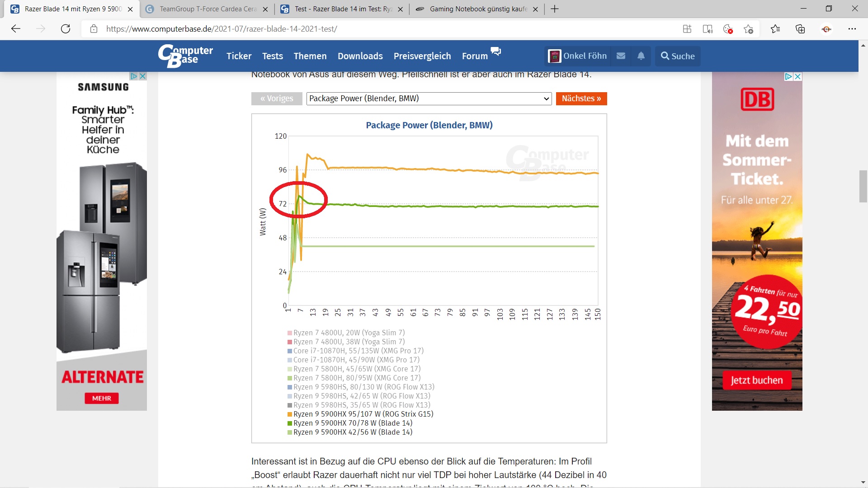
Task: Click the forum speech bubble icon
Action: [x=496, y=51]
